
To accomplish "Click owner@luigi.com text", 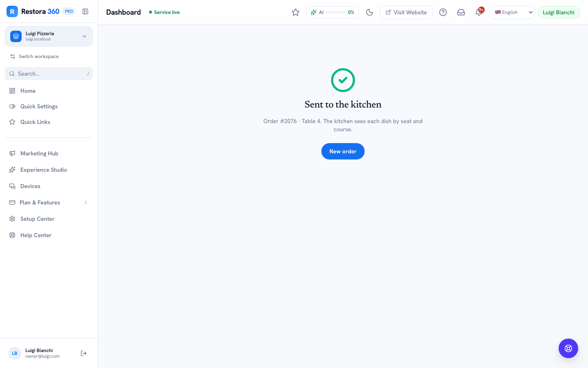I will coord(42,356).
